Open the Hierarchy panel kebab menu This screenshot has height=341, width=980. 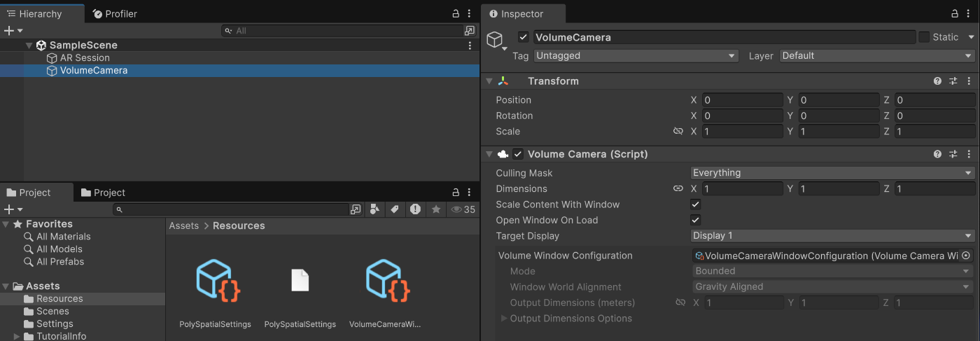470,14
